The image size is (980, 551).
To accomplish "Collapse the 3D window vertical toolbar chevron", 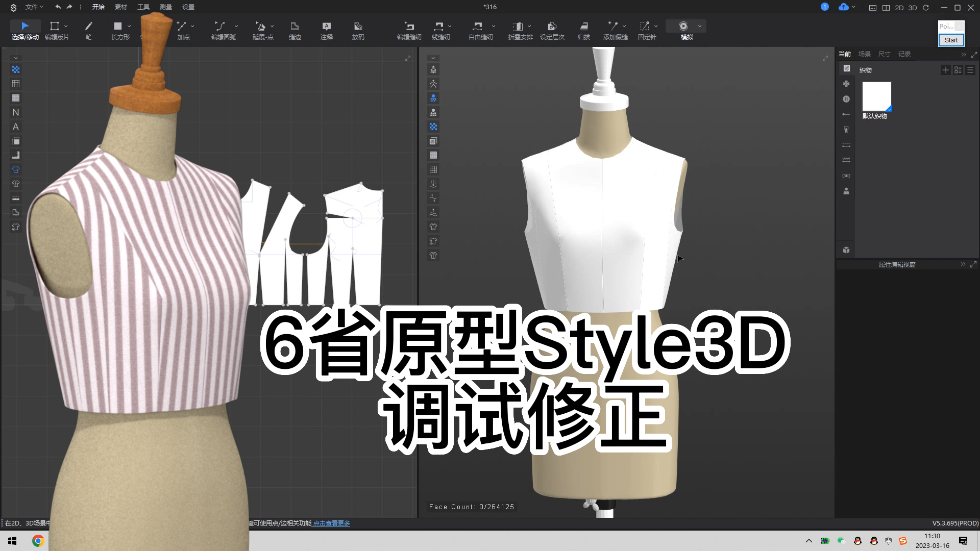I will coord(433,58).
